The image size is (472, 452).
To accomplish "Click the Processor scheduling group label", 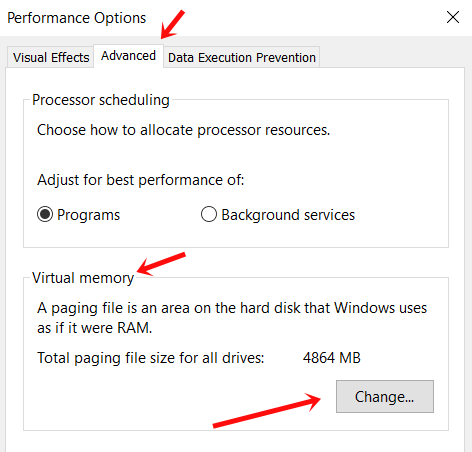I will tap(101, 100).
